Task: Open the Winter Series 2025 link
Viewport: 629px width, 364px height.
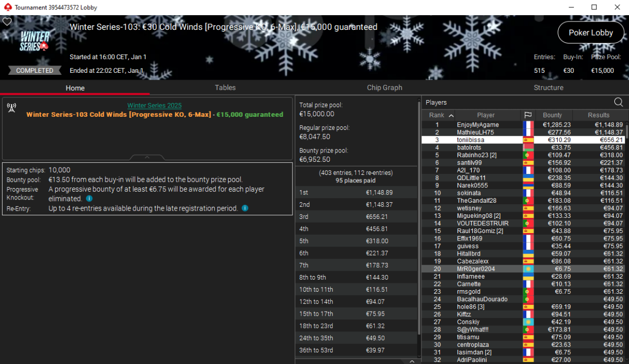Action: click(154, 106)
